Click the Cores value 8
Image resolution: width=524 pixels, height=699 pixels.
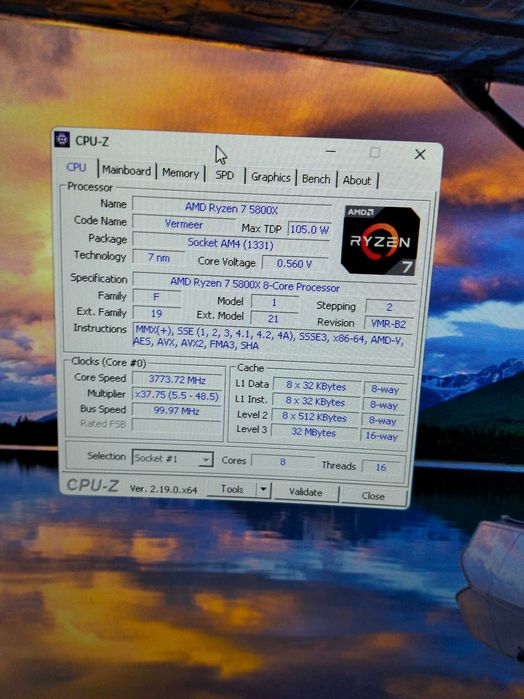click(x=283, y=462)
